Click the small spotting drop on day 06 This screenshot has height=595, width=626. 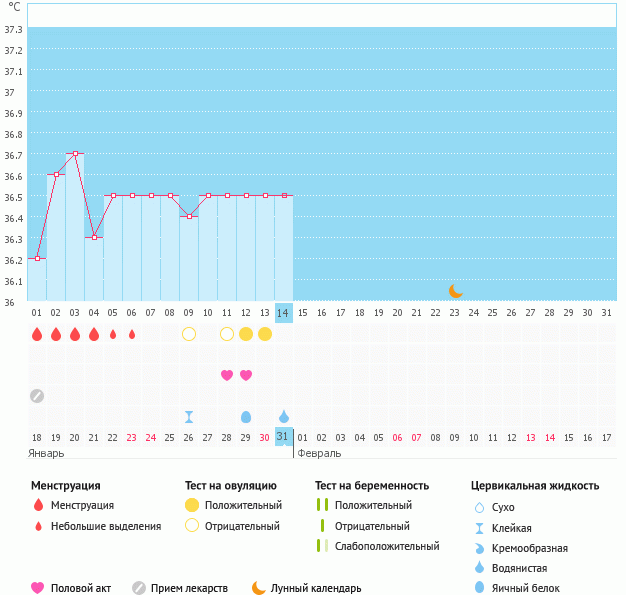click(132, 334)
